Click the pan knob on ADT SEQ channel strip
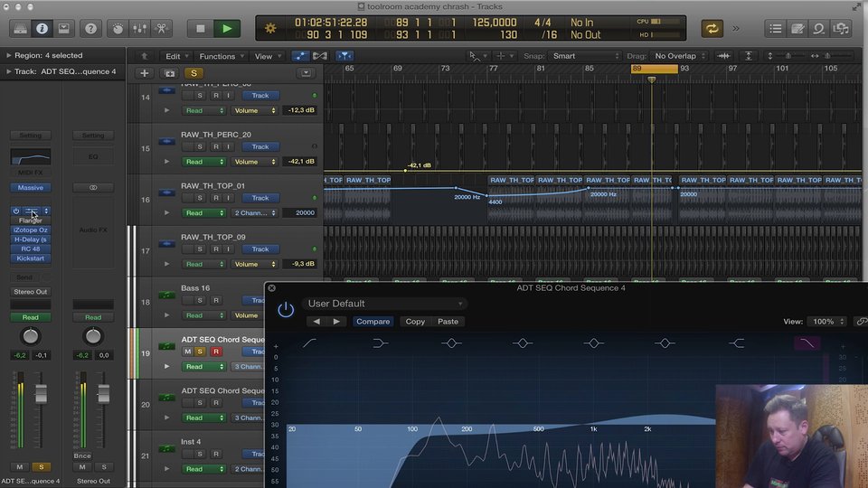This screenshot has height=488, width=868. [31, 336]
